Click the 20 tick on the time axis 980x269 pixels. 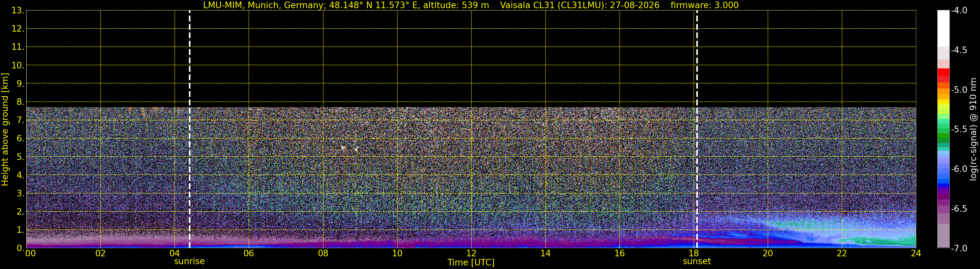(x=768, y=253)
